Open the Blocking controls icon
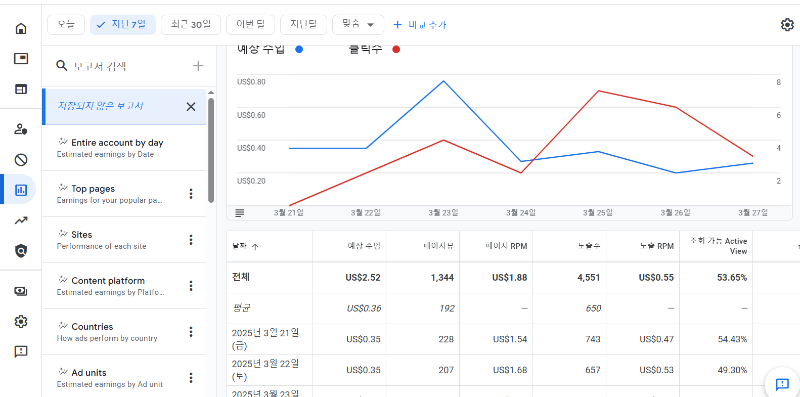The height and width of the screenshot is (397, 800). 21,160
